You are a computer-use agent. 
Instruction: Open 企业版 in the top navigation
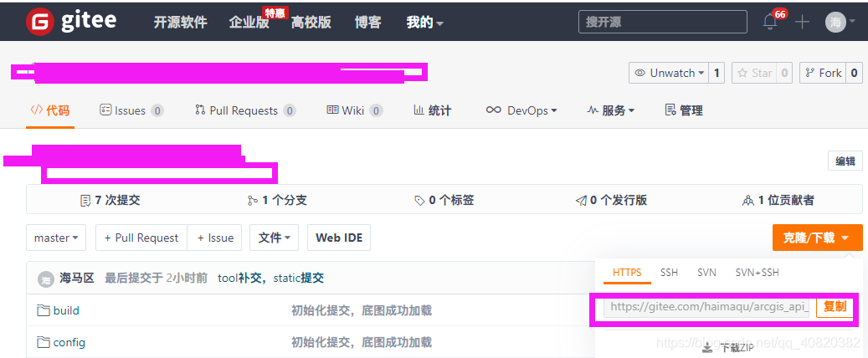click(249, 23)
